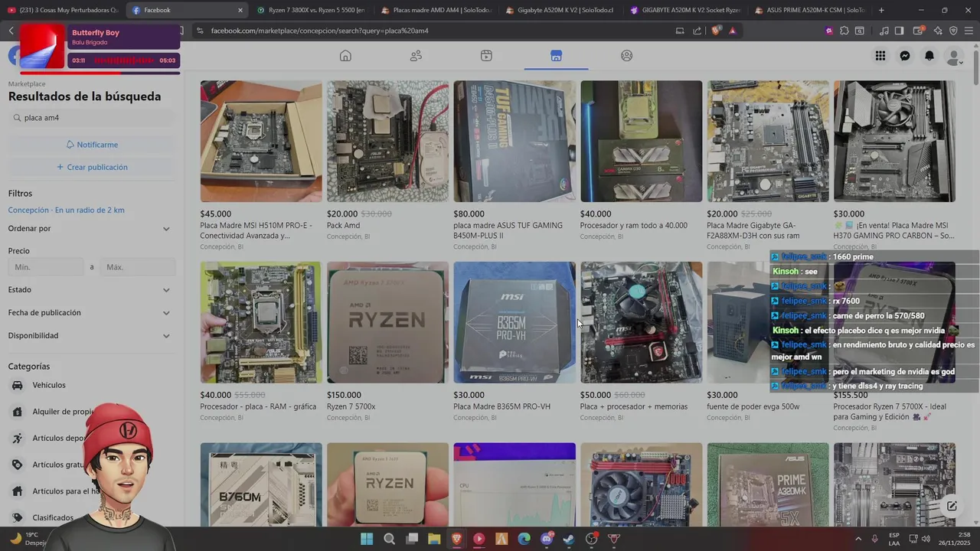The width and height of the screenshot is (980, 551).
Task: Click the Mín. price field
Action: click(x=46, y=267)
